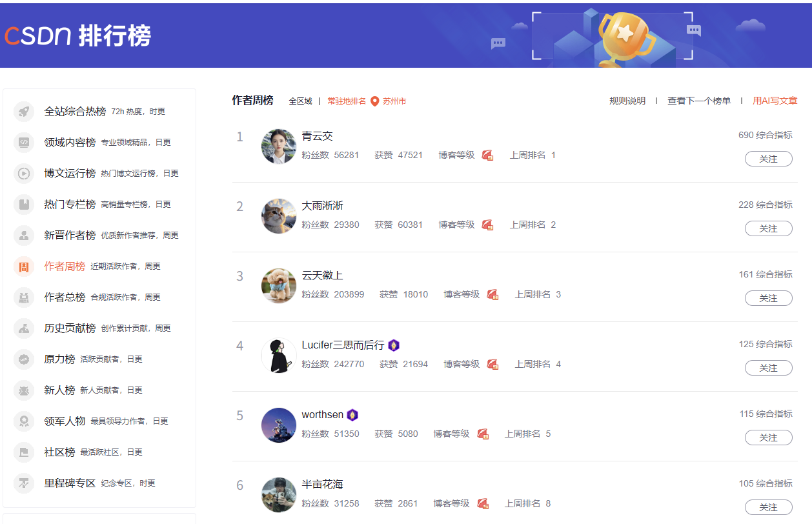Click the play icon beside 博文运行榜
This screenshot has height=524, width=812.
point(24,174)
